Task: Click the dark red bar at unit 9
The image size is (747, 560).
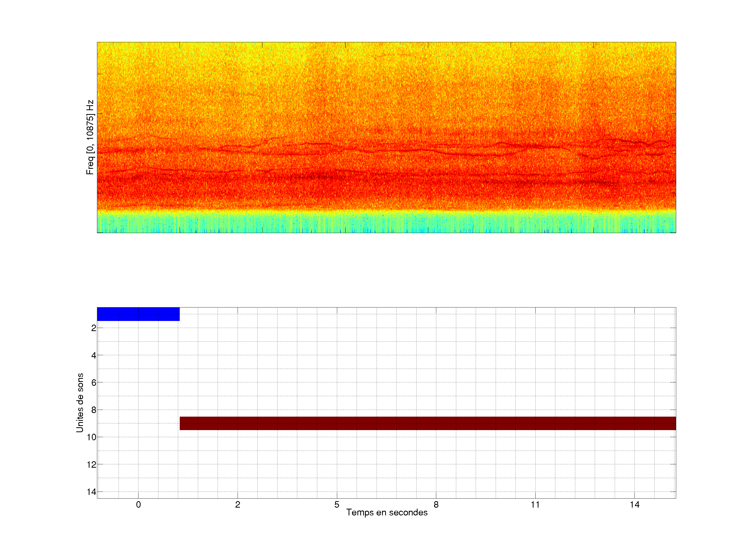Action: pyautogui.click(x=427, y=423)
